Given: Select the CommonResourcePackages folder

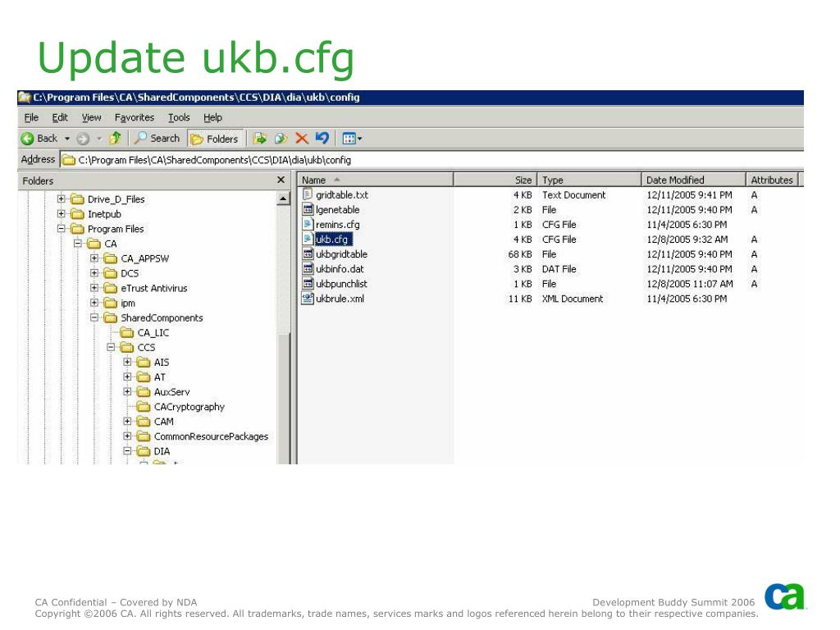Looking at the screenshot, I should click(211, 436).
